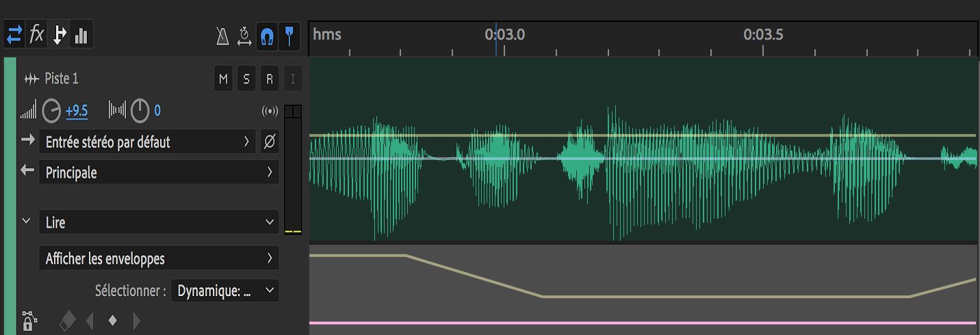Click the track level meter
This screenshot has height=335, width=980.
(x=293, y=170)
